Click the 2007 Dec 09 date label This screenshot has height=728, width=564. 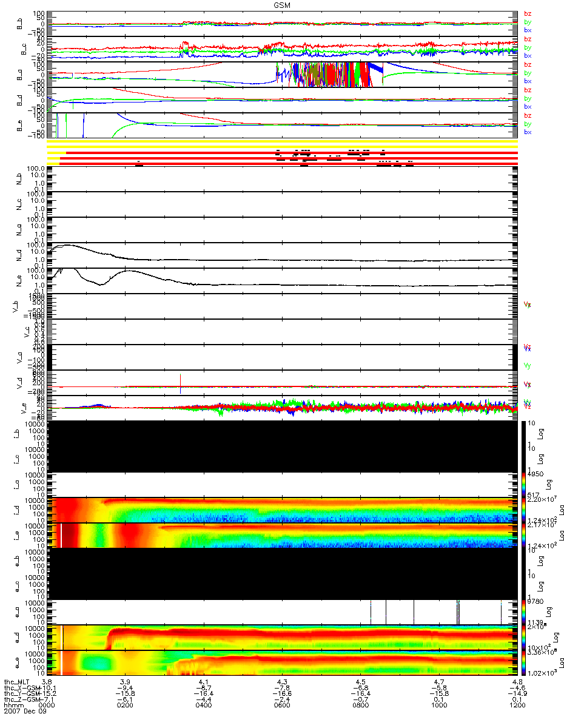tap(26, 712)
